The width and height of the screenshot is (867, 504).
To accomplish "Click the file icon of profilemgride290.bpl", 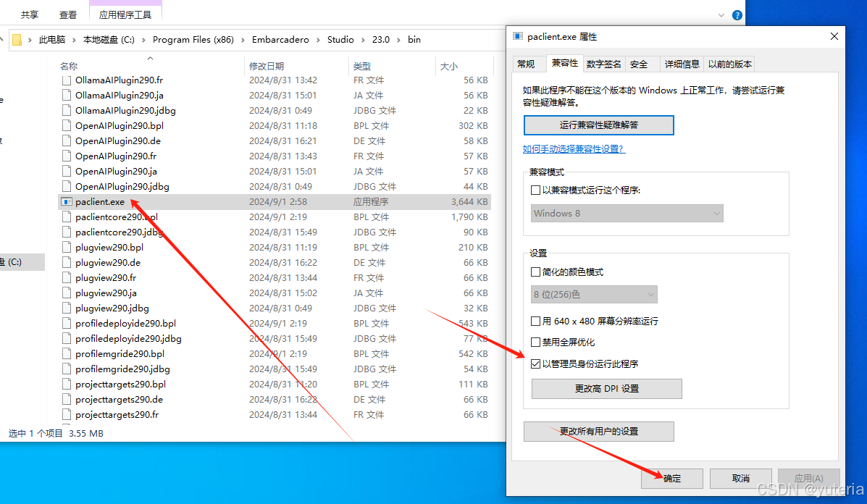I will pos(67,353).
